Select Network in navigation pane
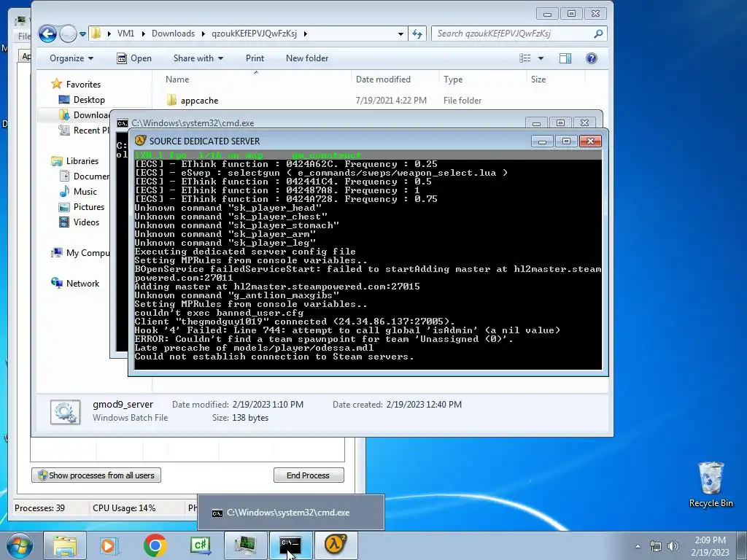 75,284
